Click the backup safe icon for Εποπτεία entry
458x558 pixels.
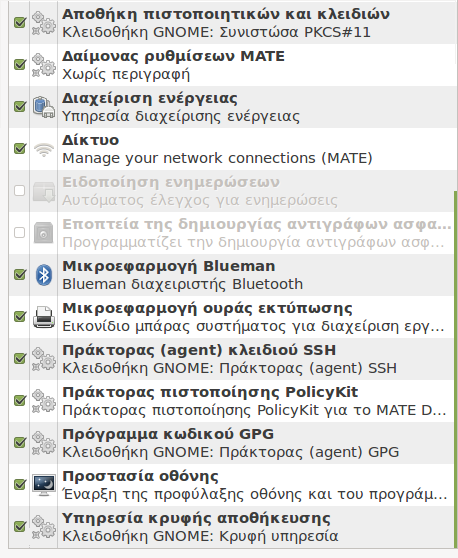pos(44,233)
